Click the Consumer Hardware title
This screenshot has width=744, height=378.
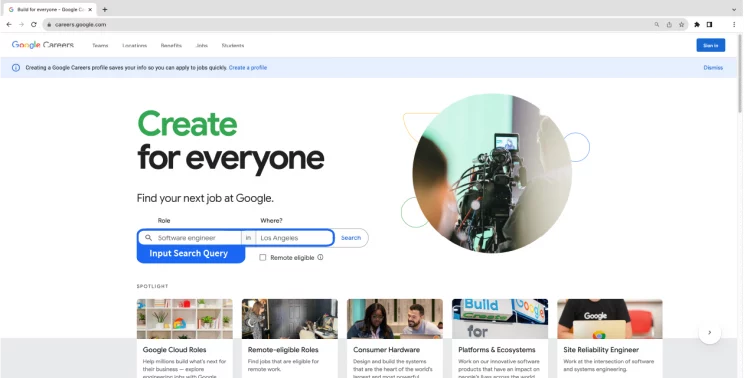click(x=387, y=350)
